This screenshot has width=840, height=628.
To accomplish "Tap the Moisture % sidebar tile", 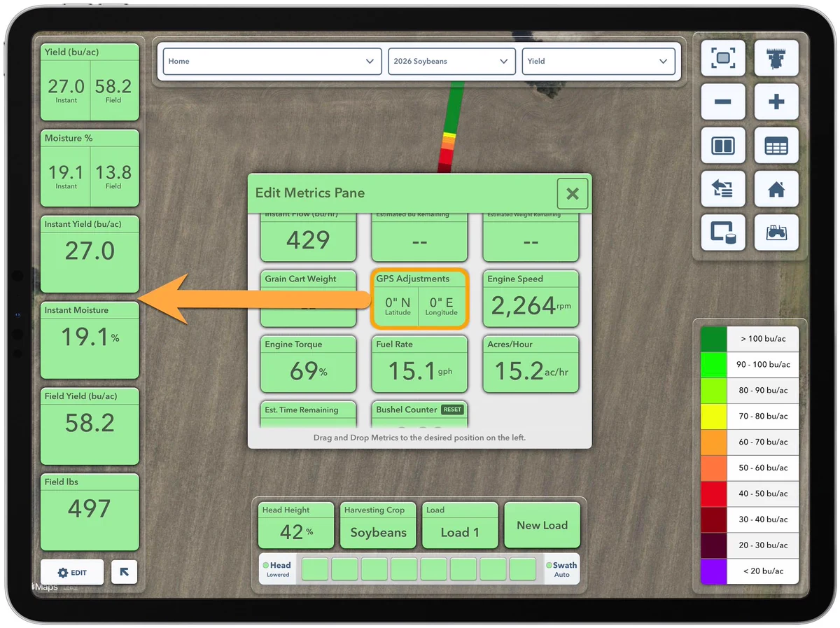I will tap(90, 169).
